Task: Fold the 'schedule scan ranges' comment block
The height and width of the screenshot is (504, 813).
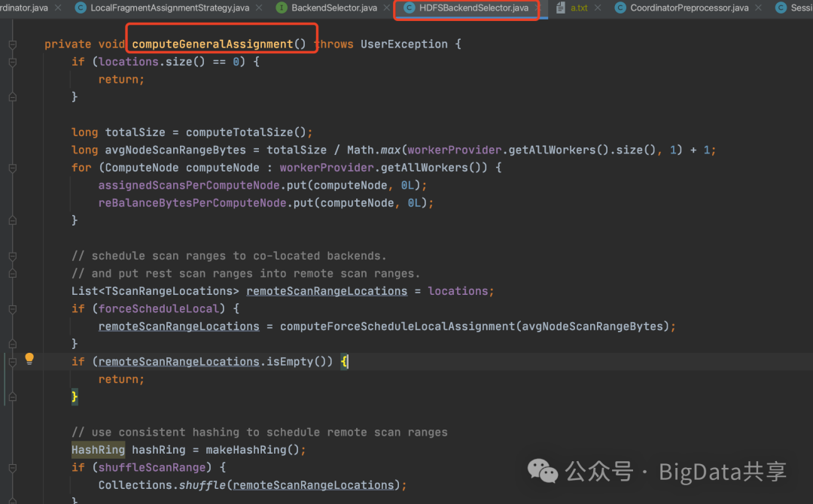Action: (13, 256)
